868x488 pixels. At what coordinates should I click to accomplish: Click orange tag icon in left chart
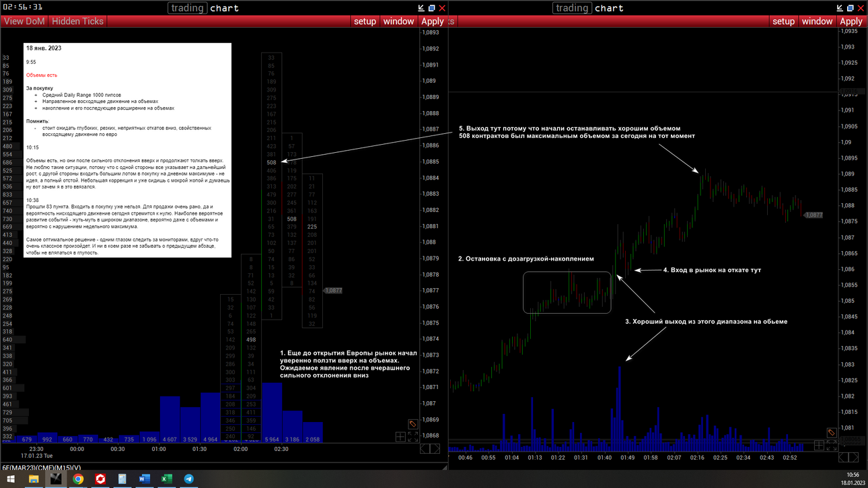(x=413, y=425)
